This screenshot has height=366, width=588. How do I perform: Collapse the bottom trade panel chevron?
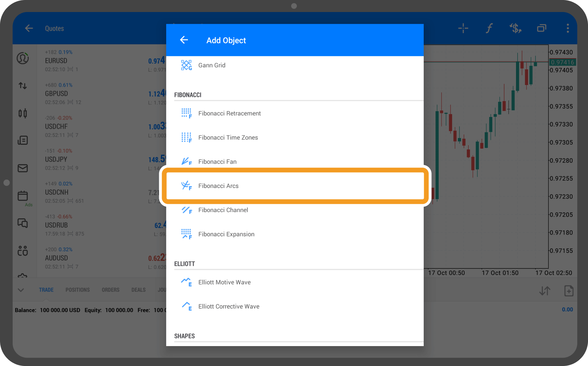tap(21, 290)
